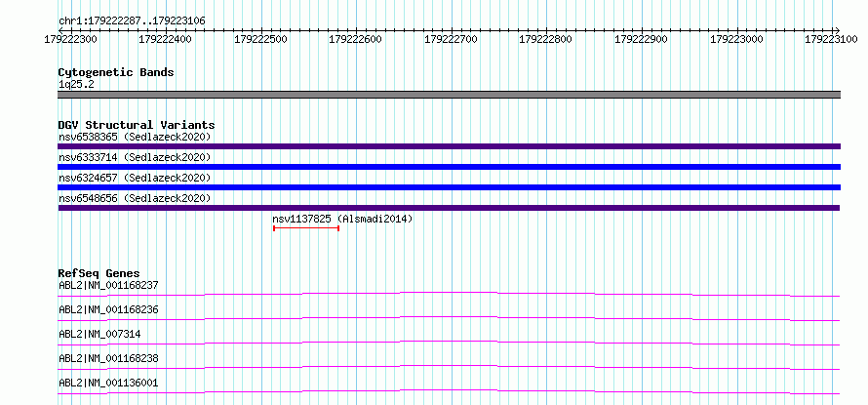Open gene label ABL2|NM_001168238
This screenshot has height=405, width=868.
coord(108,359)
